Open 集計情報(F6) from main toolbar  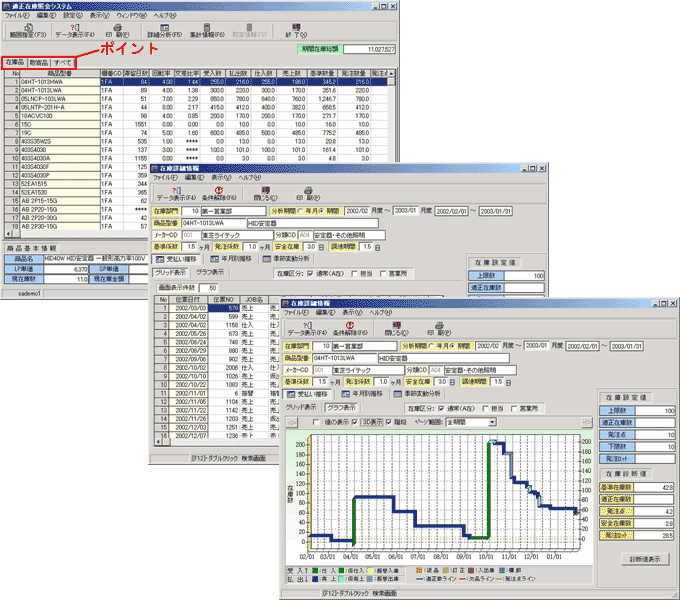[x=207, y=31]
